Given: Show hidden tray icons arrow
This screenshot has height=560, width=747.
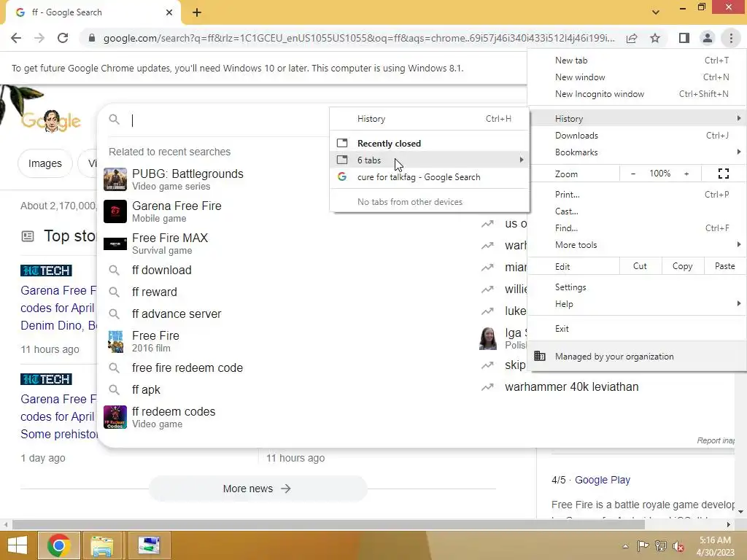Looking at the screenshot, I should pos(625,546).
